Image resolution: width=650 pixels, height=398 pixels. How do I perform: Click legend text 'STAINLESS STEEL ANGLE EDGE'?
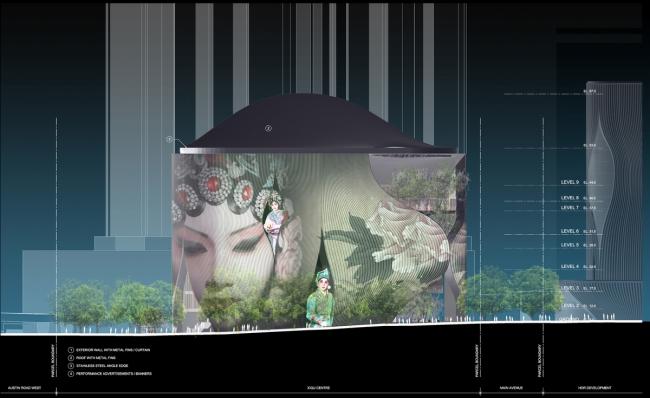click(102, 366)
